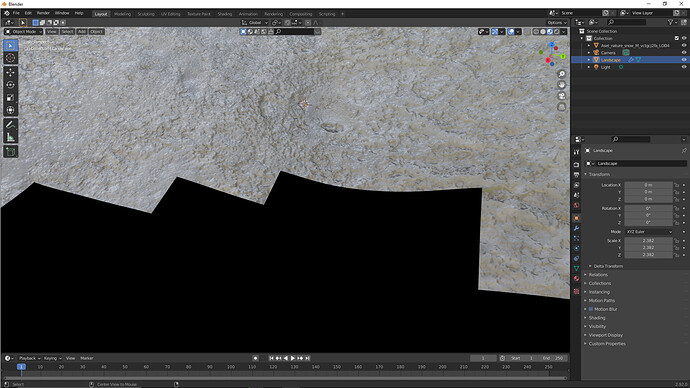The width and height of the screenshot is (690, 388).
Task: Uncheck the Collection exclude checkbox
Action: (x=677, y=38)
